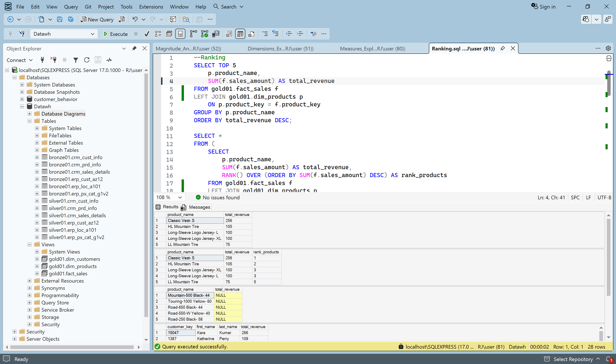Screen dimensions: 616x364
Task: Collapse the Tables folder
Action: pos(30,121)
